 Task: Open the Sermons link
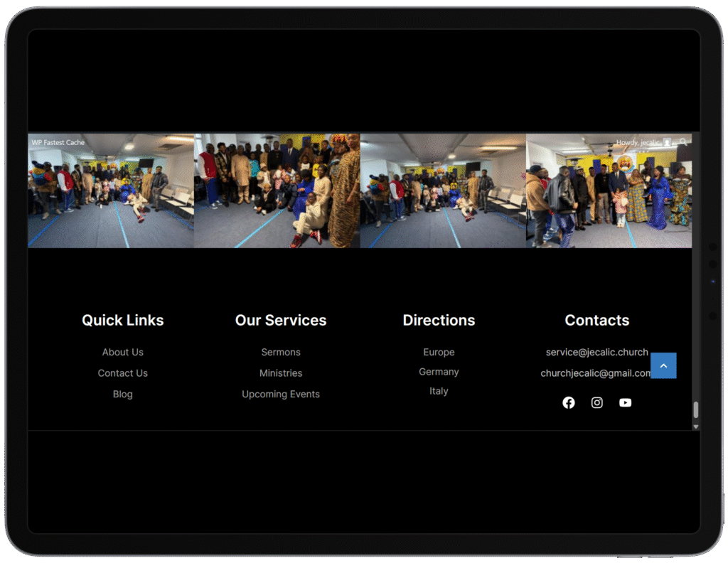tap(281, 352)
